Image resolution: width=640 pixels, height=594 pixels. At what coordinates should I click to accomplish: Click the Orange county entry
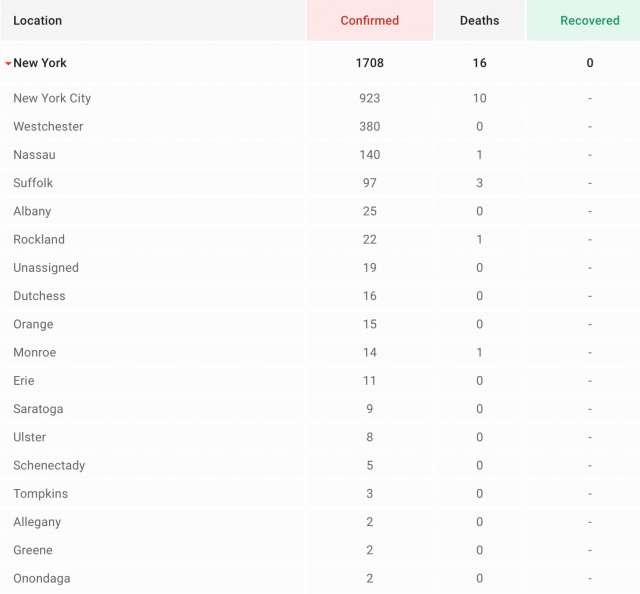(x=33, y=324)
